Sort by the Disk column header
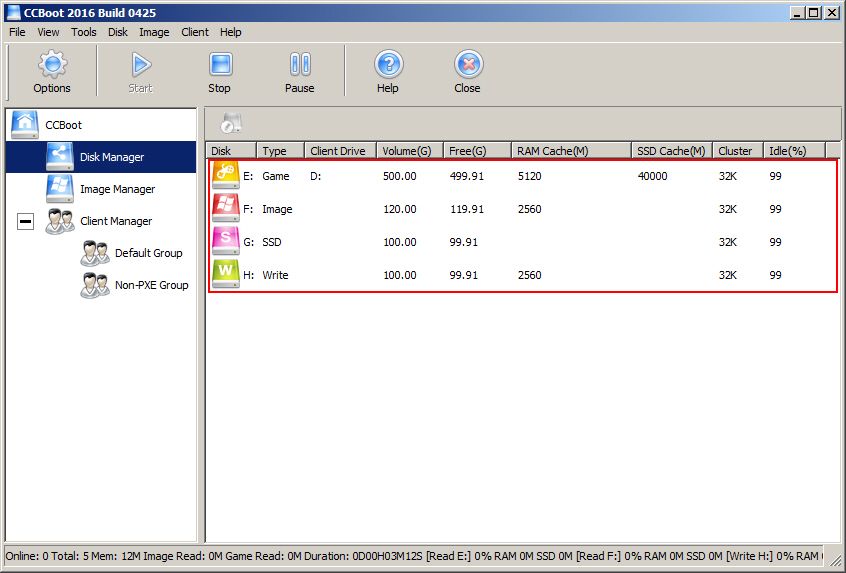This screenshot has width=846, height=573. tap(231, 151)
